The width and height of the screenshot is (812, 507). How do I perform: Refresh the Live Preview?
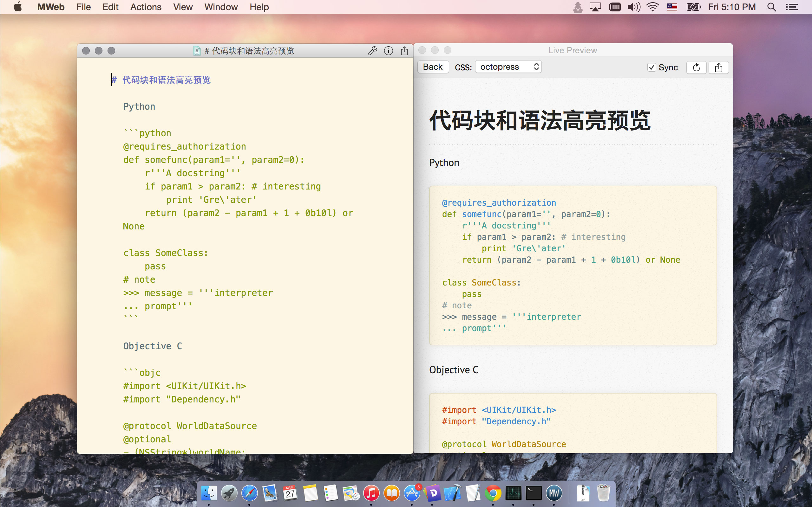coord(696,67)
